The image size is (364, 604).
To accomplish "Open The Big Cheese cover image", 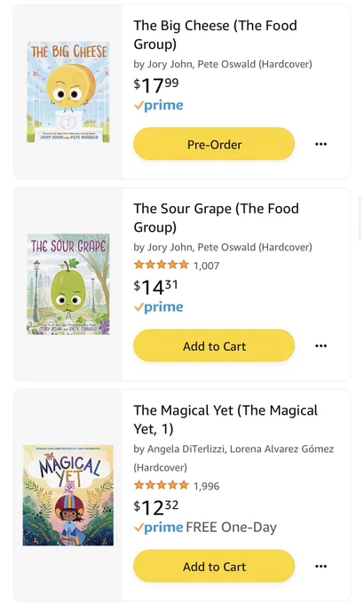I will pyautogui.click(x=68, y=92).
